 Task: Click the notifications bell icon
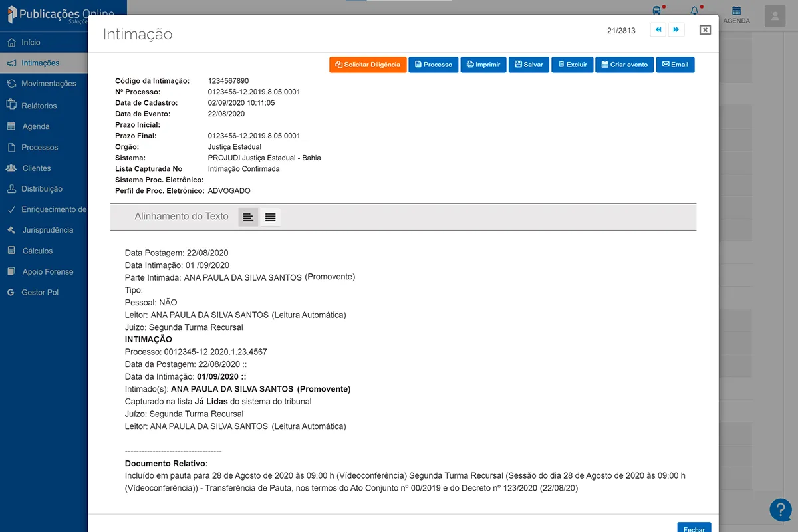(694, 10)
